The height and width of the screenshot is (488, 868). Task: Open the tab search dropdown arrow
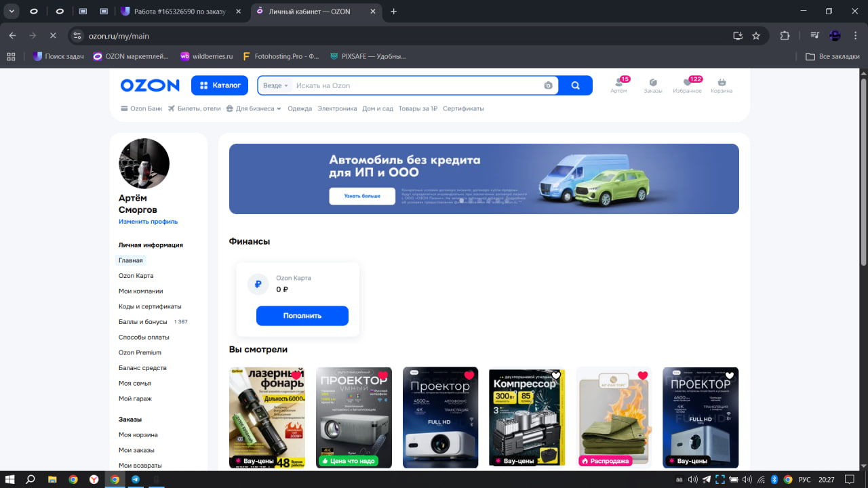point(12,12)
